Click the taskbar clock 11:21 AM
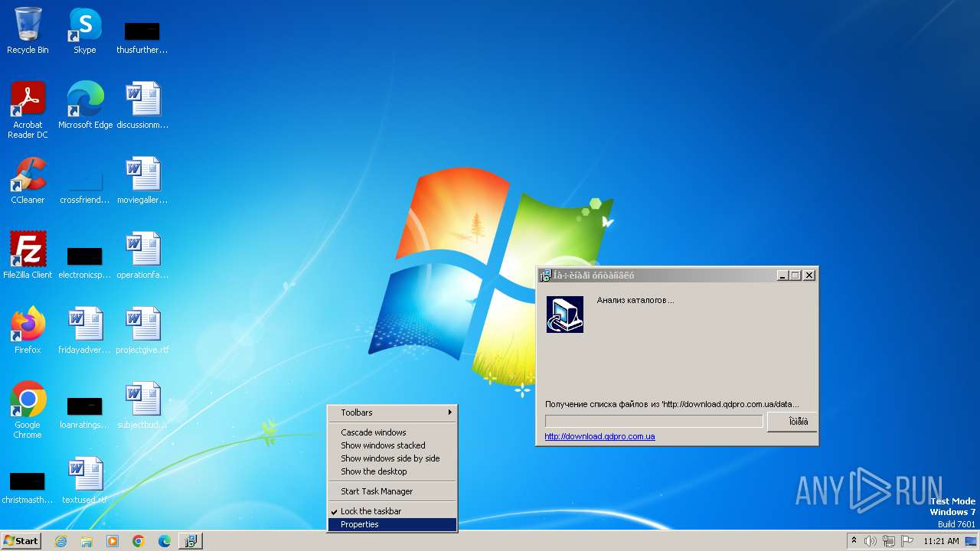This screenshot has height=551, width=980. pyautogui.click(x=941, y=541)
